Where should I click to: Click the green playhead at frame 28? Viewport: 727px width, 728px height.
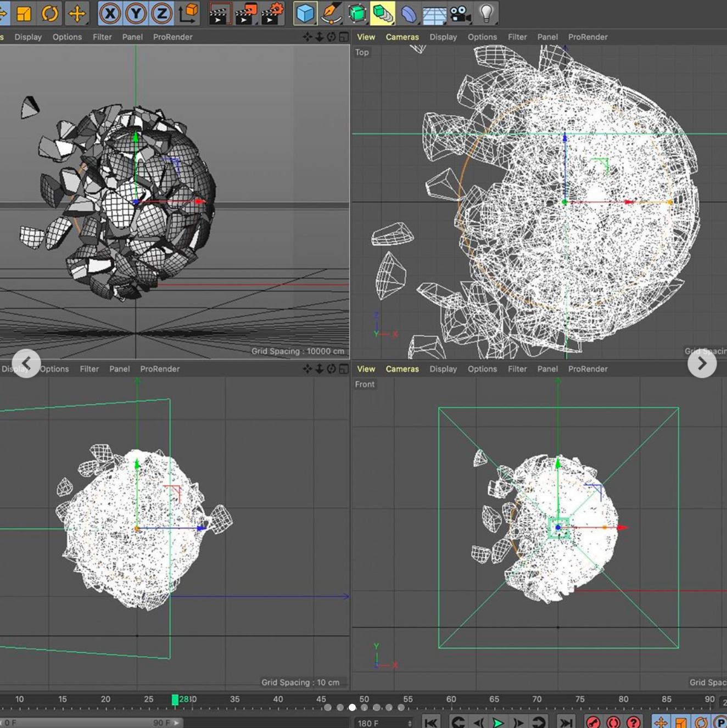coord(175,699)
